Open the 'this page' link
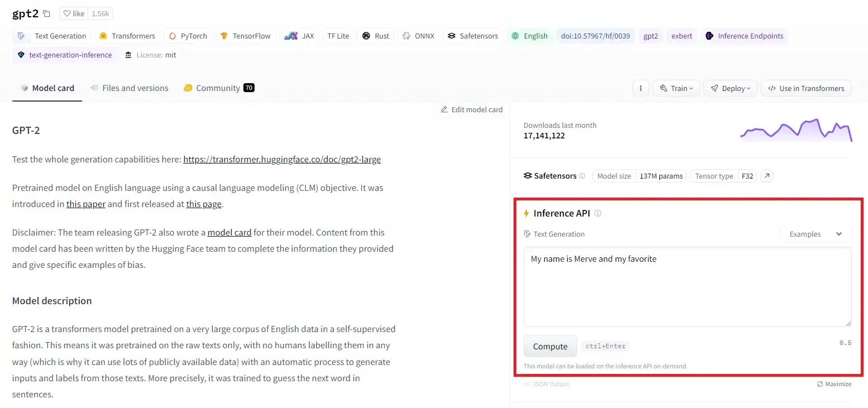The width and height of the screenshot is (868, 408). tap(204, 204)
